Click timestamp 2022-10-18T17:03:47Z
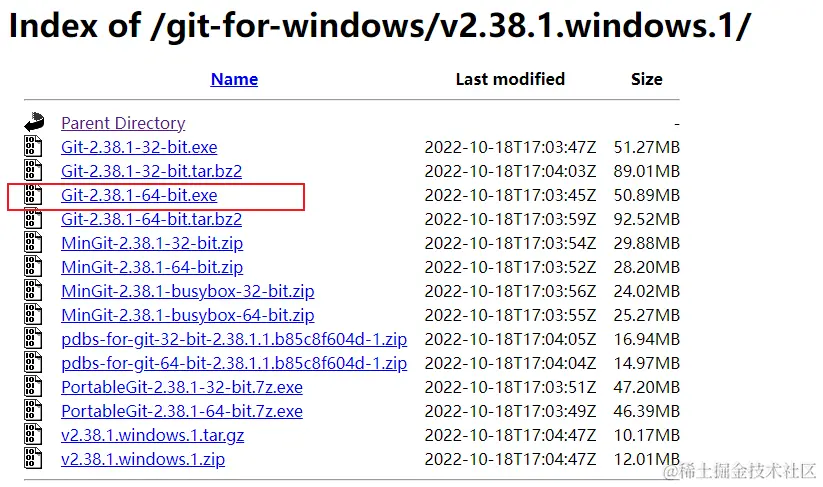Screen dimensions: 823x487 pyautogui.click(x=510, y=147)
